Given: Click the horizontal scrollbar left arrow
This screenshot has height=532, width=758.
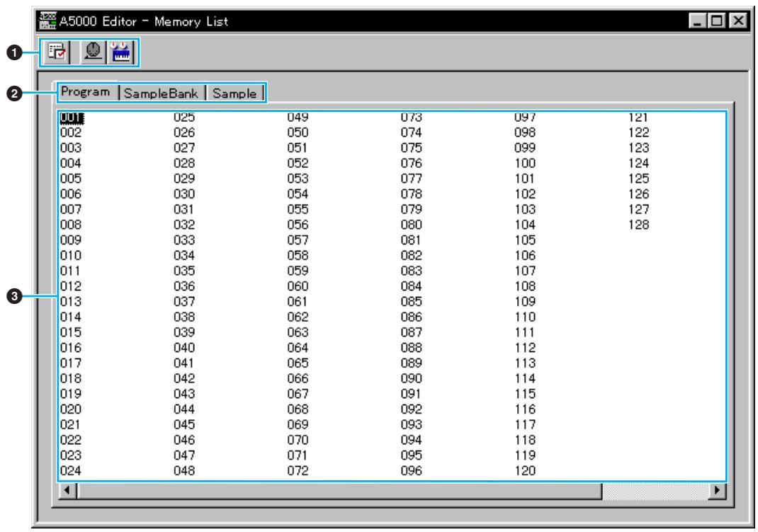Looking at the screenshot, I should tap(68, 490).
